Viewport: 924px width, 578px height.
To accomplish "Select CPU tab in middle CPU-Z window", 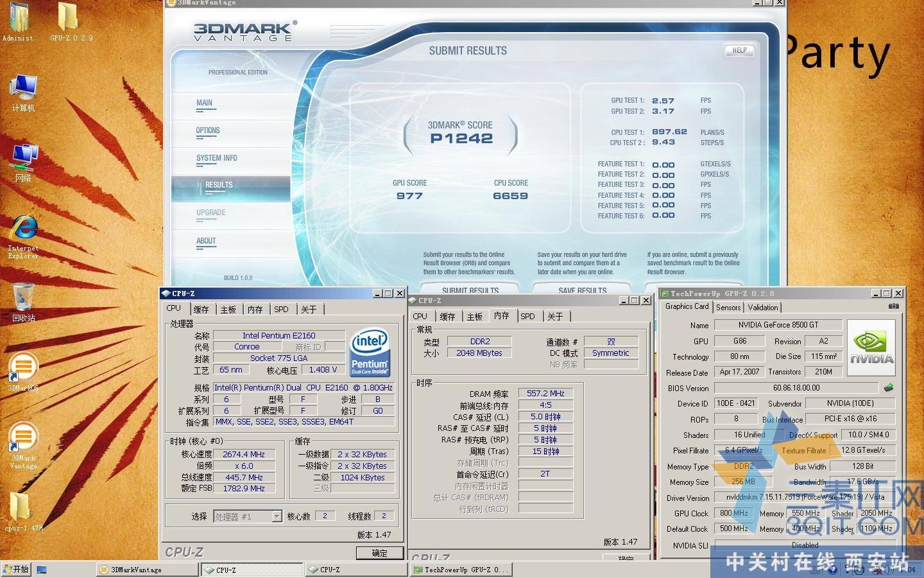I will click(420, 317).
